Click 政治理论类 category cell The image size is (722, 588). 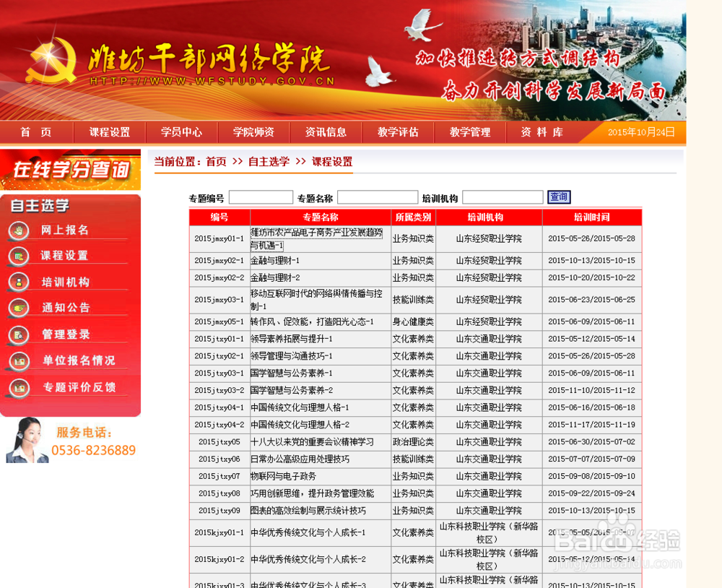tap(413, 442)
